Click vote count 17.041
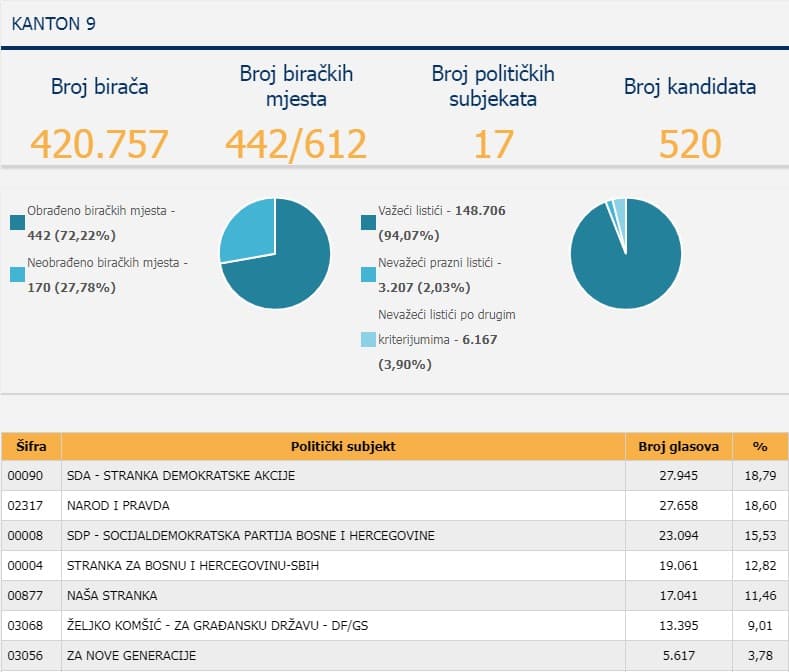 pos(678,595)
